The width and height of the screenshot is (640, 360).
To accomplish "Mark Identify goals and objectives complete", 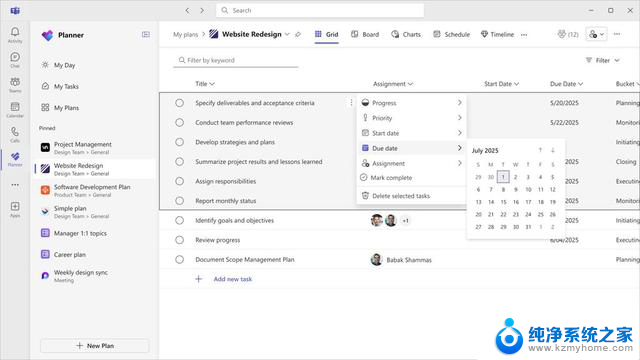I will (x=180, y=220).
